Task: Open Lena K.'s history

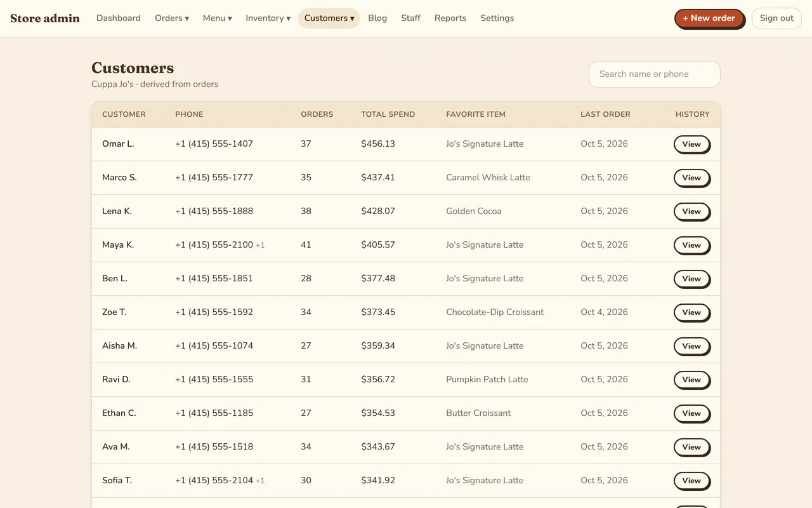Action: click(691, 211)
